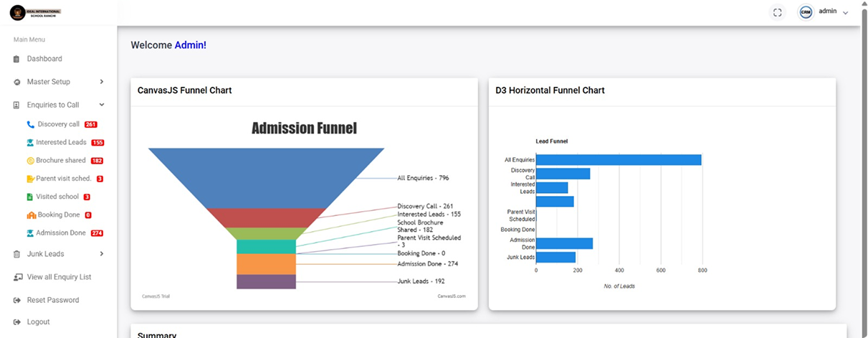Click Discovery Call bar in bar chart
The image size is (868, 338).
[563, 174]
